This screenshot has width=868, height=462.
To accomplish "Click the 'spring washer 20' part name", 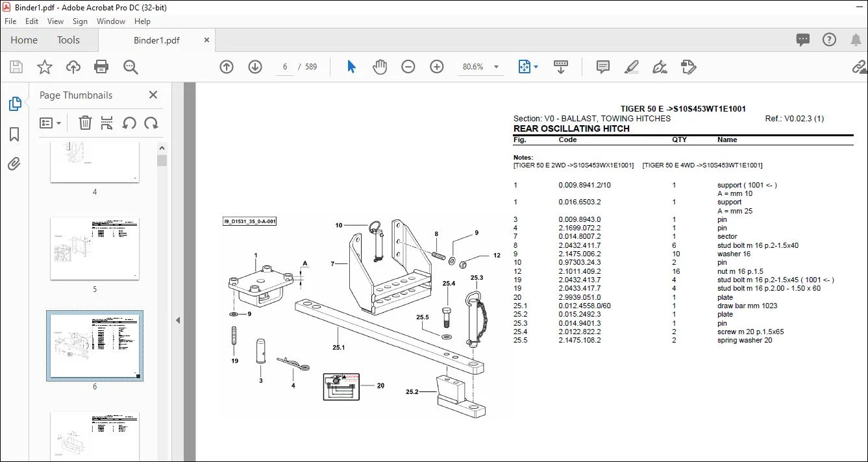I will 745,340.
